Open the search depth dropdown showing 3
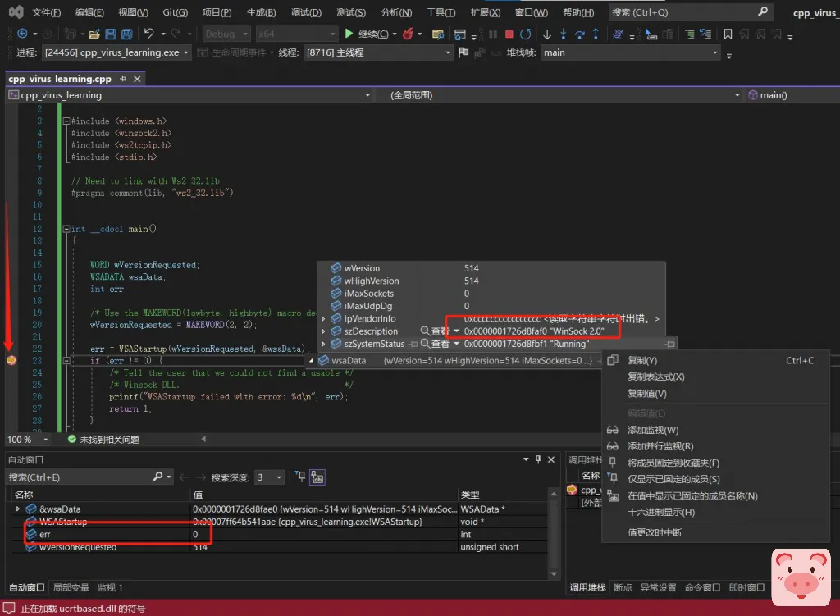 [269, 477]
